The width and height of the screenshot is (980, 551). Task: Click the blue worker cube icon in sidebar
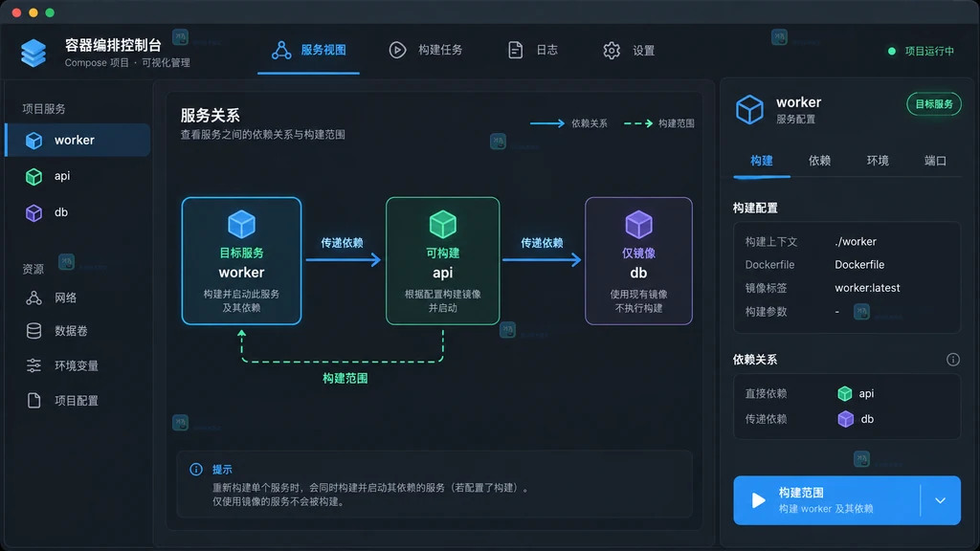coord(33,141)
